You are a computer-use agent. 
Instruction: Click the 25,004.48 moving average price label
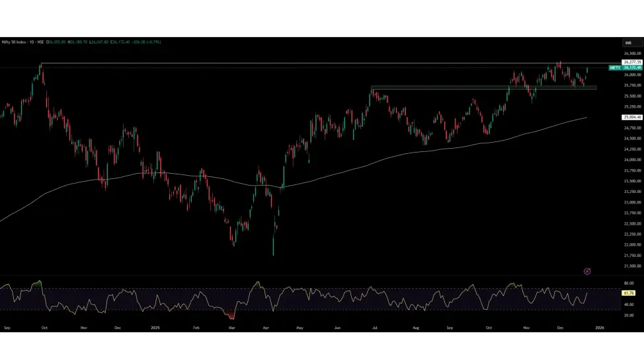pos(633,117)
